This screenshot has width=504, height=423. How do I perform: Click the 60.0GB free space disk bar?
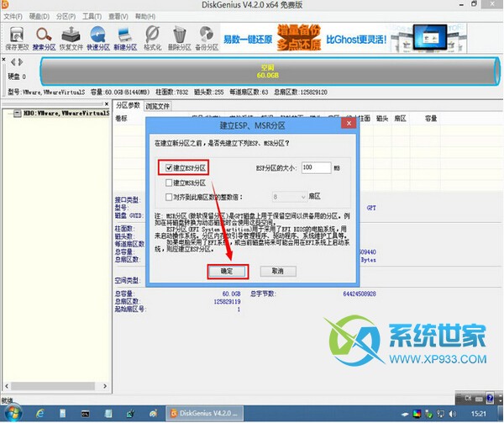(270, 71)
